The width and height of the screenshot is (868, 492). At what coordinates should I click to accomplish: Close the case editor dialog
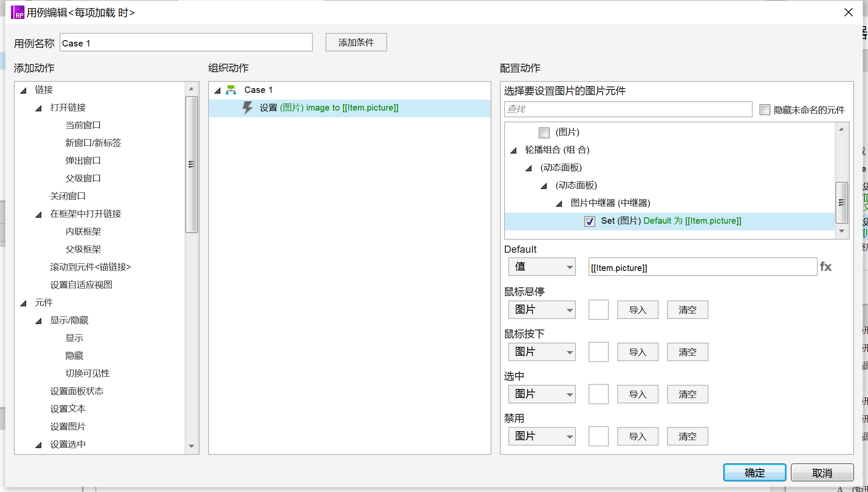(848, 12)
